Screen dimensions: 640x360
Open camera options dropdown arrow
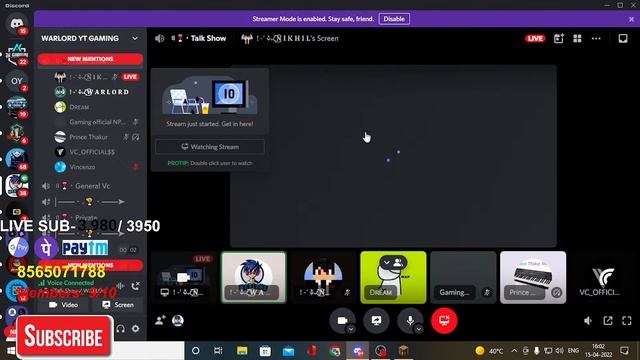[x=351, y=329]
